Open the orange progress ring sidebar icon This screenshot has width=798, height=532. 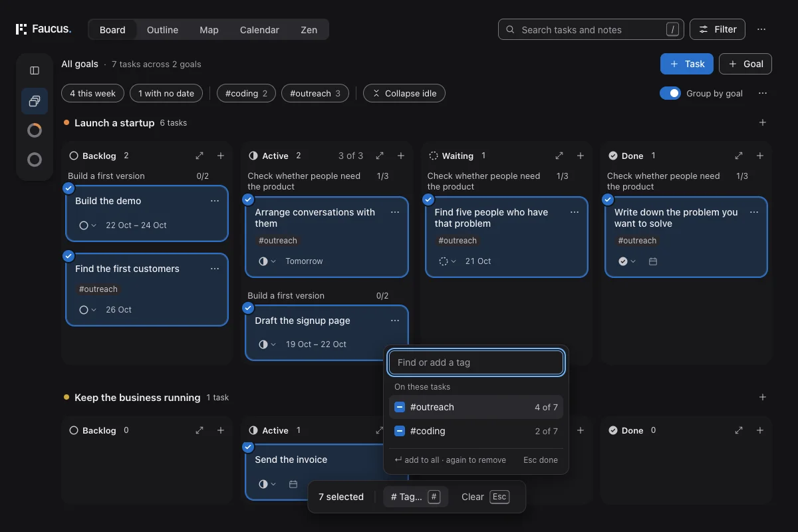pyautogui.click(x=35, y=130)
